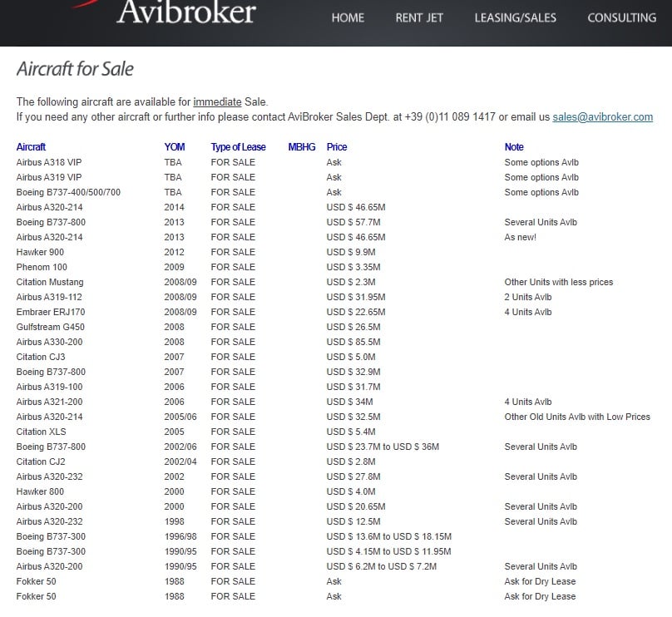672x617 pixels.
Task: Click the "2002/04" year value
Action: pos(180,462)
